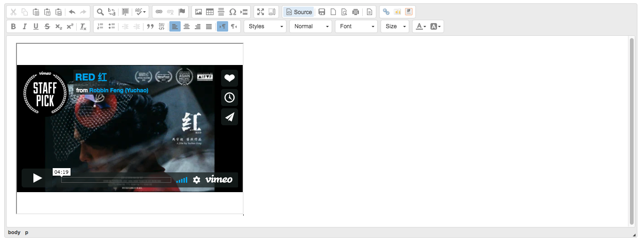Toggle bold formatting
Viewport: 644px width, 243px height.
[14, 26]
